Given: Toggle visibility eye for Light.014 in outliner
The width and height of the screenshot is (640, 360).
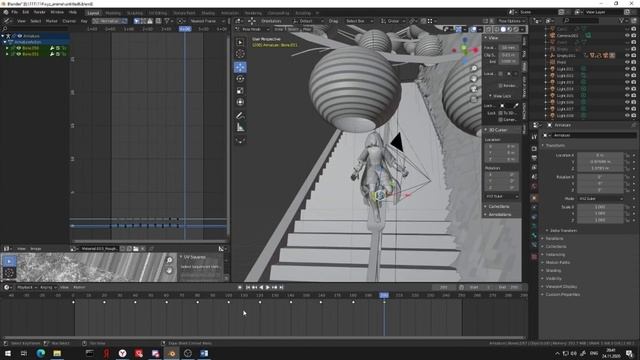Looking at the screenshot, I should click(627, 89).
